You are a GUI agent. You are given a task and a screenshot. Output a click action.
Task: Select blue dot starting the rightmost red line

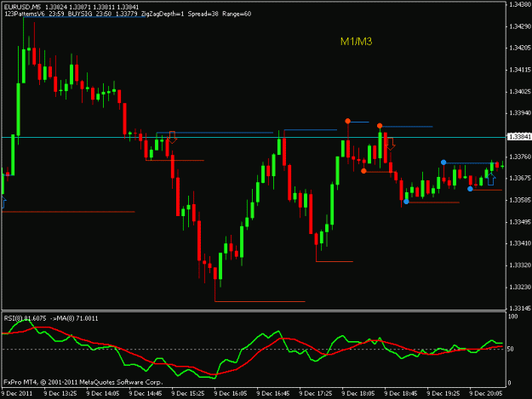pos(470,189)
